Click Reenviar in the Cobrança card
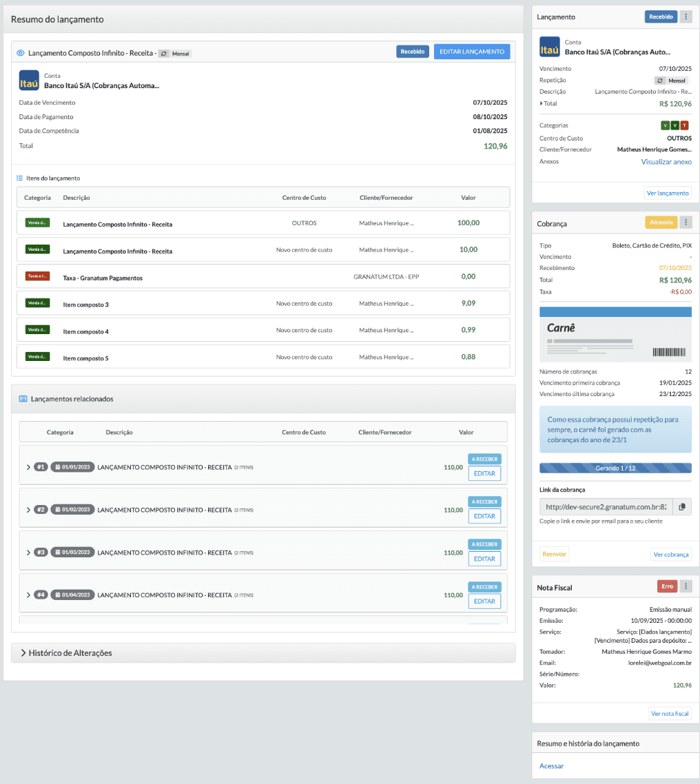700x784 pixels. pos(555,554)
